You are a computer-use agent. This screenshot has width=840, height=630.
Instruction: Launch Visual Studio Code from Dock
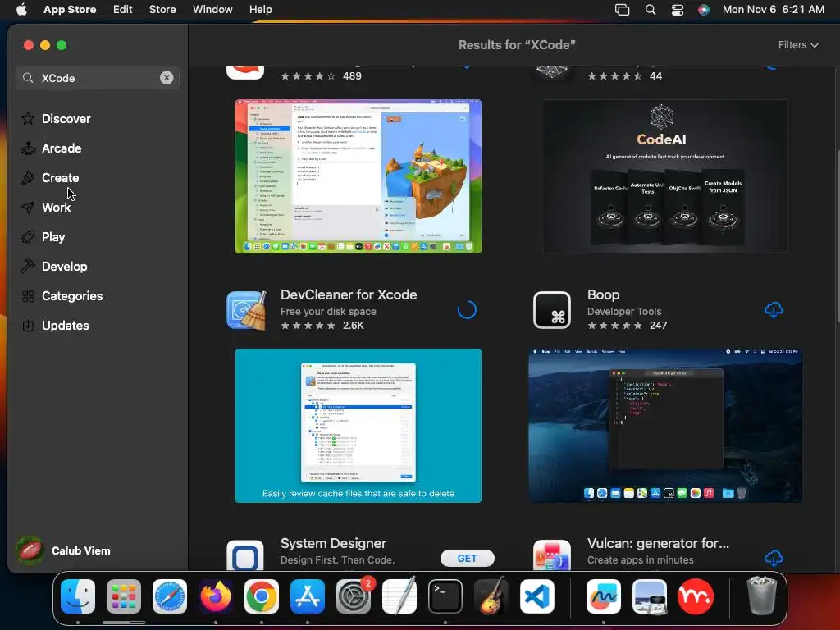pos(536,596)
